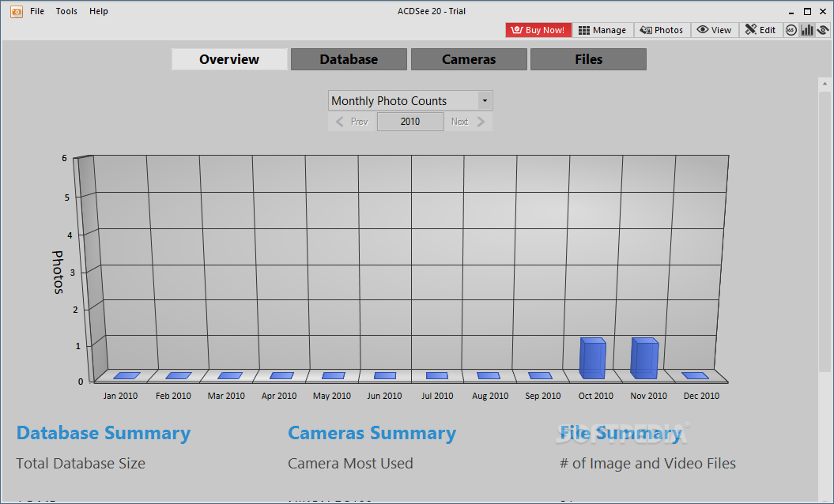Image resolution: width=834 pixels, height=504 pixels.
Task: Switch to the Database tab
Action: pos(349,59)
